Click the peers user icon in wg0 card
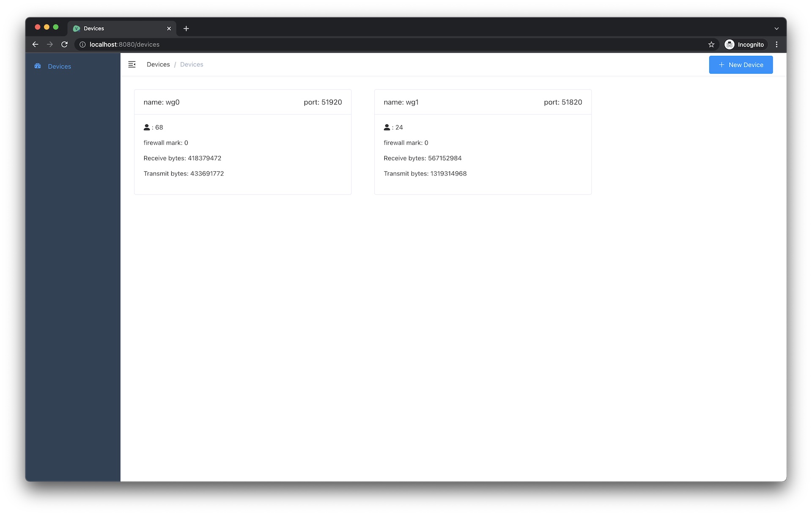This screenshot has width=812, height=515. (147, 127)
